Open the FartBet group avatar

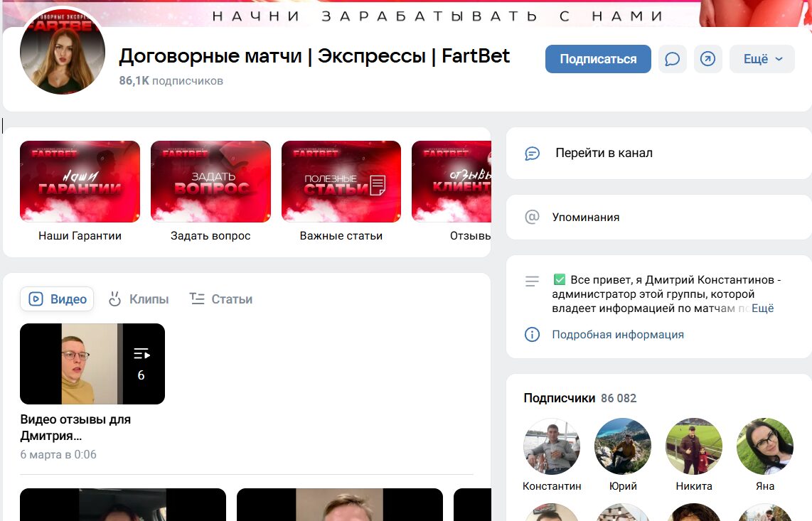coord(63,51)
